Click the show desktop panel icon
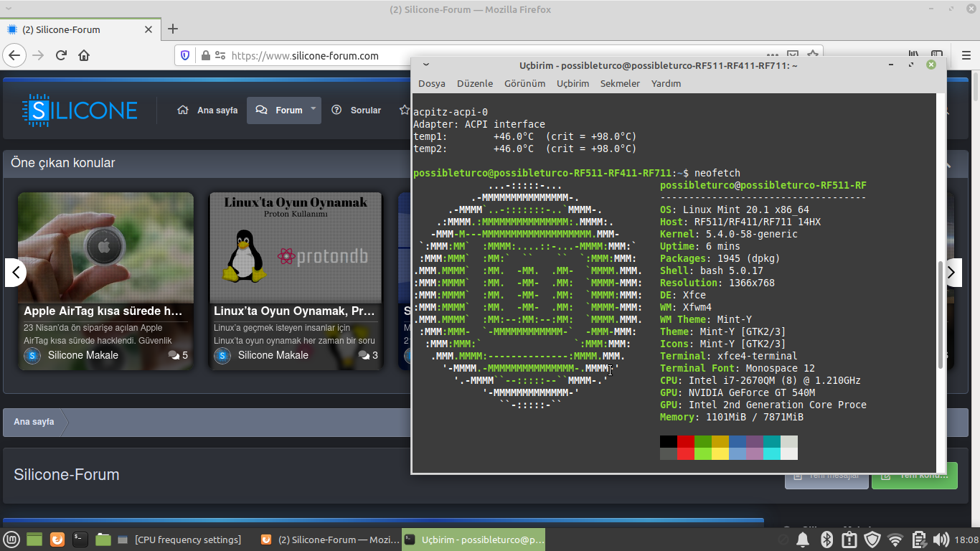Image resolution: width=980 pixels, height=551 pixels. (34, 540)
